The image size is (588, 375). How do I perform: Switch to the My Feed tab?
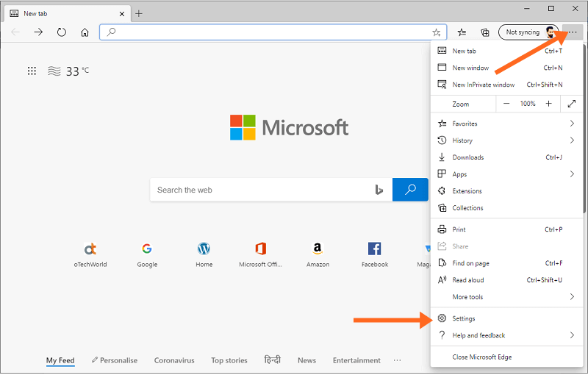click(x=60, y=360)
